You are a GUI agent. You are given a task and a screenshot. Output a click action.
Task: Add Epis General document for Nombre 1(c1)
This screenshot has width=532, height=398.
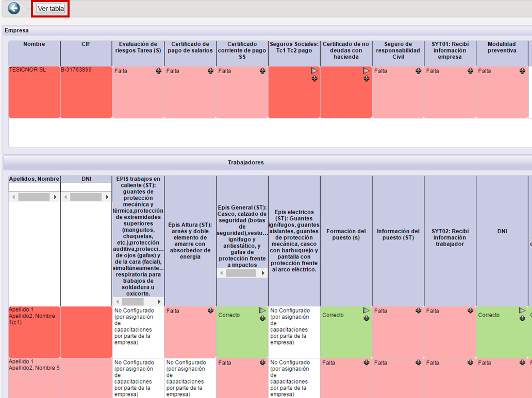(x=262, y=318)
